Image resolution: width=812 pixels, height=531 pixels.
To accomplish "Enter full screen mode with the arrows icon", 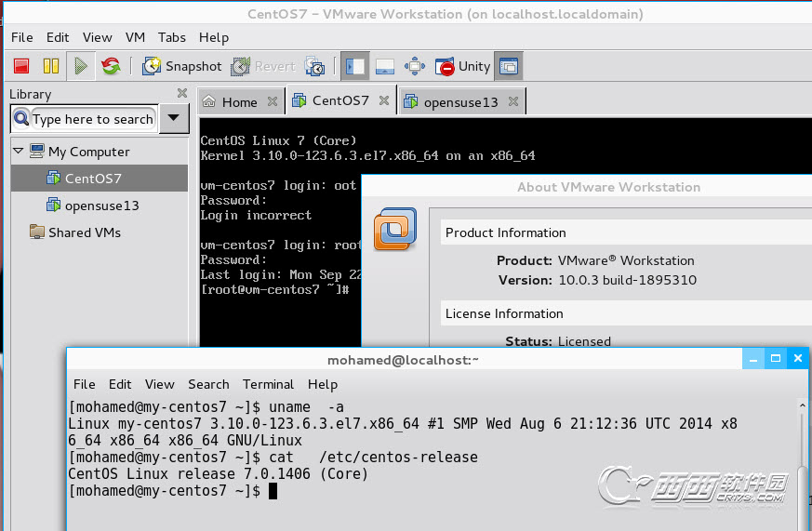I will pyautogui.click(x=414, y=66).
